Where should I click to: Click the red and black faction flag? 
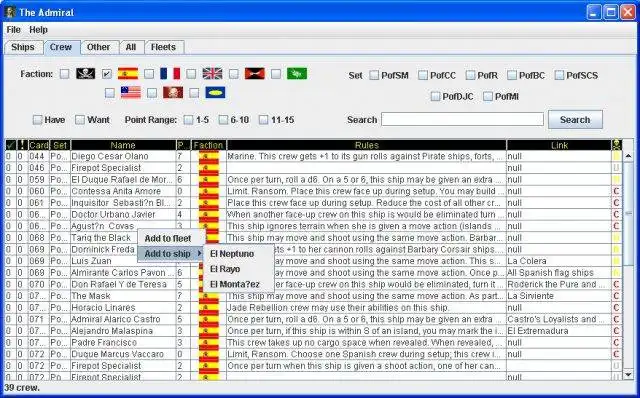tap(255, 74)
